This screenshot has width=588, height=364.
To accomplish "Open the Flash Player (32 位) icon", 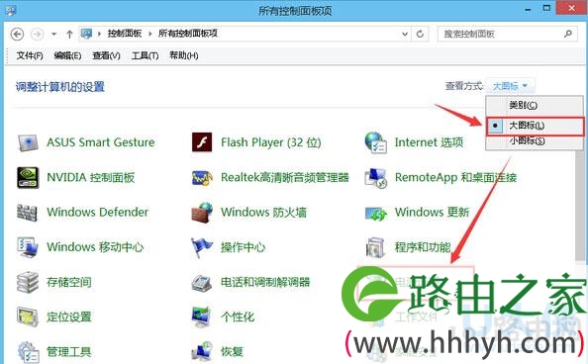I will pyautogui.click(x=202, y=142).
